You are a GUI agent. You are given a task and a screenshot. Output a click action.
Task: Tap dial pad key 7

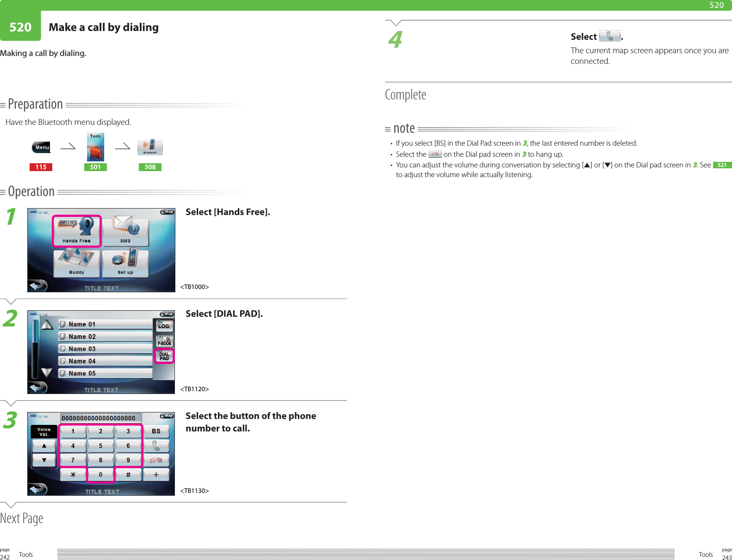[73, 460]
